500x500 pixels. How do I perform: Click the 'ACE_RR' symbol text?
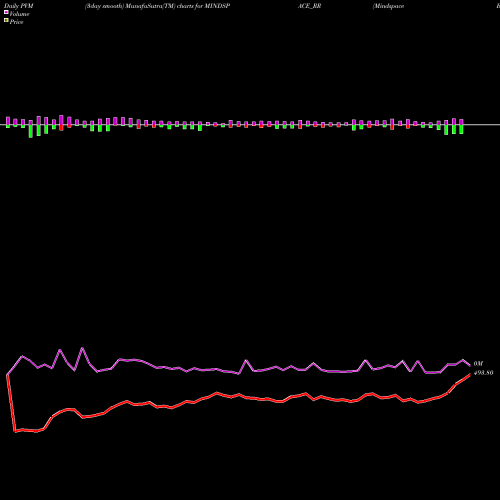[x=309, y=6]
